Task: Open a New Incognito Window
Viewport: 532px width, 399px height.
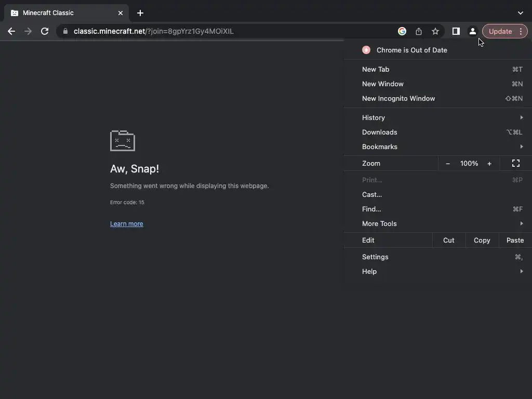Action: click(x=438, y=98)
